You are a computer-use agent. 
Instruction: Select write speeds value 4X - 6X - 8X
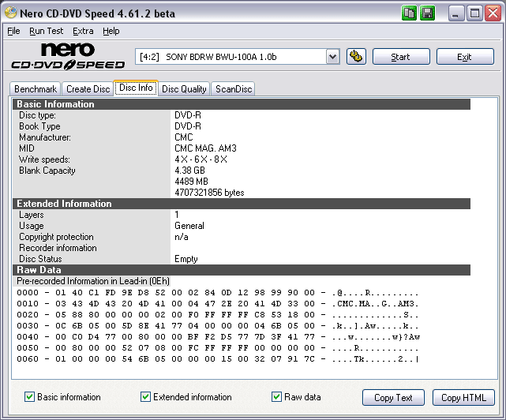click(x=201, y=159)
